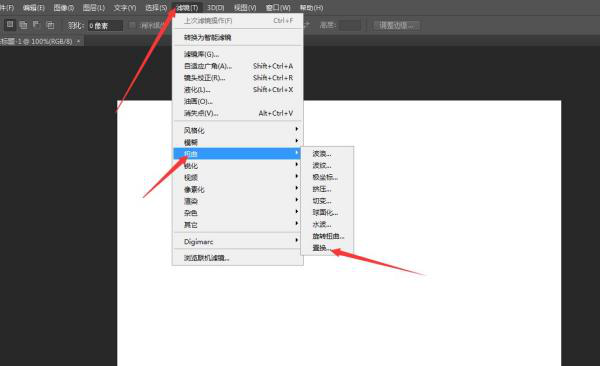Close the 未标题-1 document tab
600x366 pixels.
78,41
